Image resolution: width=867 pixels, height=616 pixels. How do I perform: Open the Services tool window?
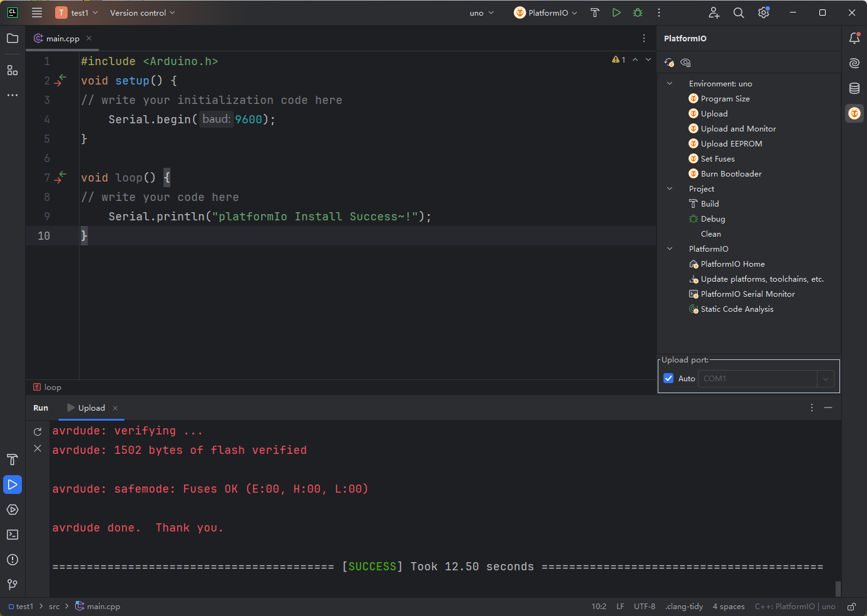tap(13, 510)
